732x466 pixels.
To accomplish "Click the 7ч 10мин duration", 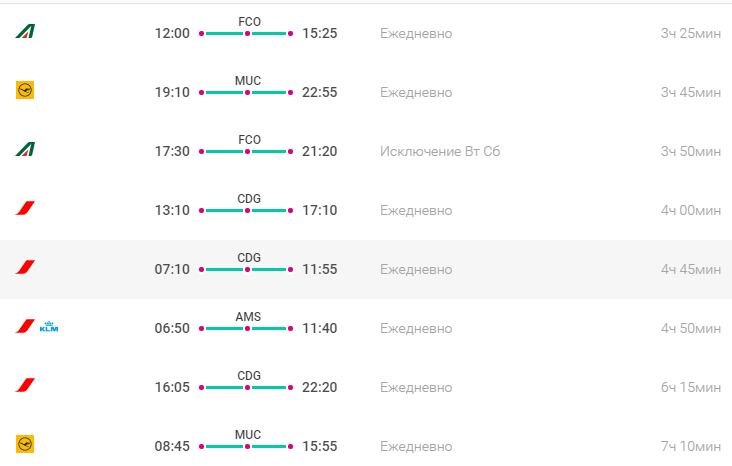I will coord(691,445).
